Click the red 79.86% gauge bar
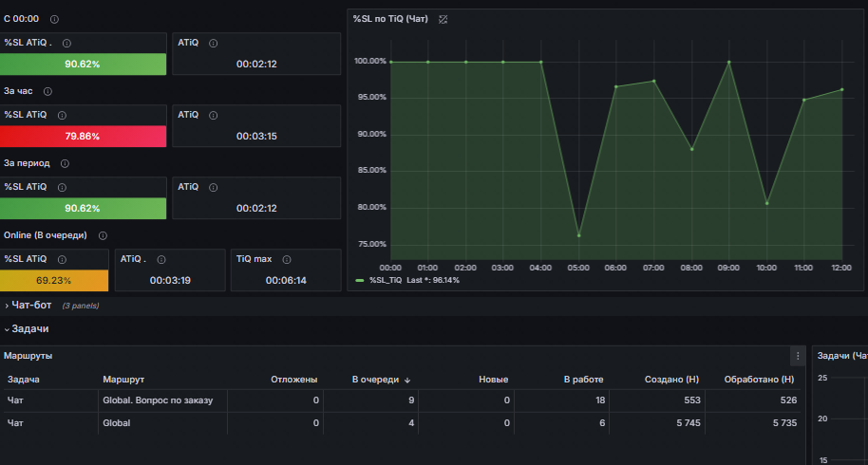The width and height of the screenshot is (868, 465). (x=83, y=136)
